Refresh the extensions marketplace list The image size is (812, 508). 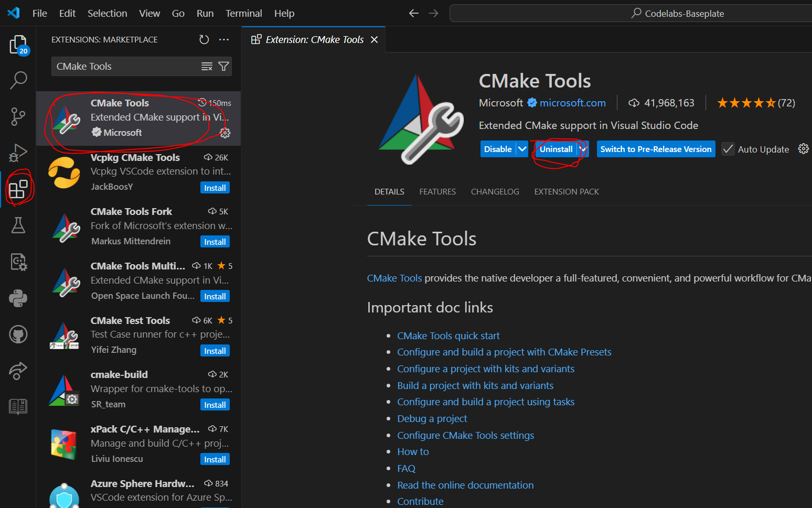point(204,39)
